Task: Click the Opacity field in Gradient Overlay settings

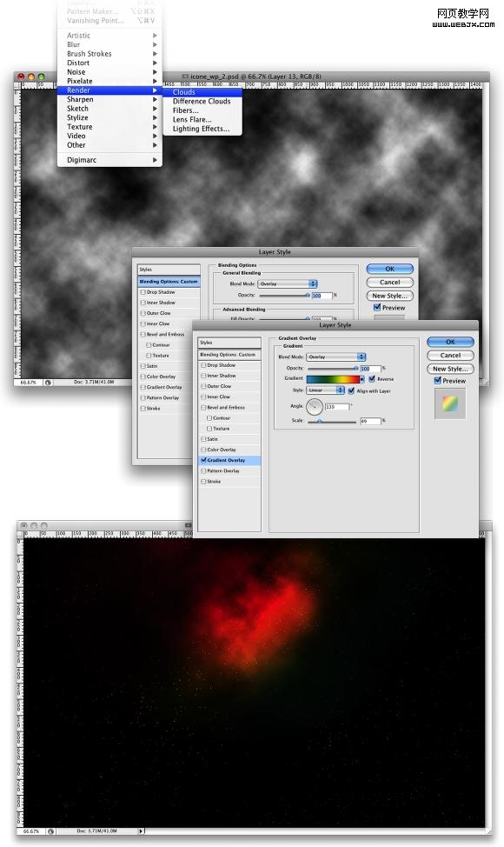Action: click(371, 369)
